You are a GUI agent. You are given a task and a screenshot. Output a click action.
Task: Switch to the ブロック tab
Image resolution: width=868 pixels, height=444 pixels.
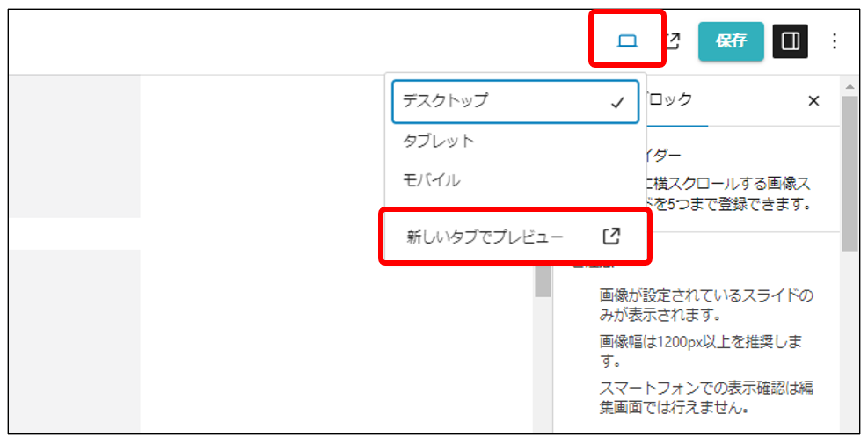click(x=670, y=100)
